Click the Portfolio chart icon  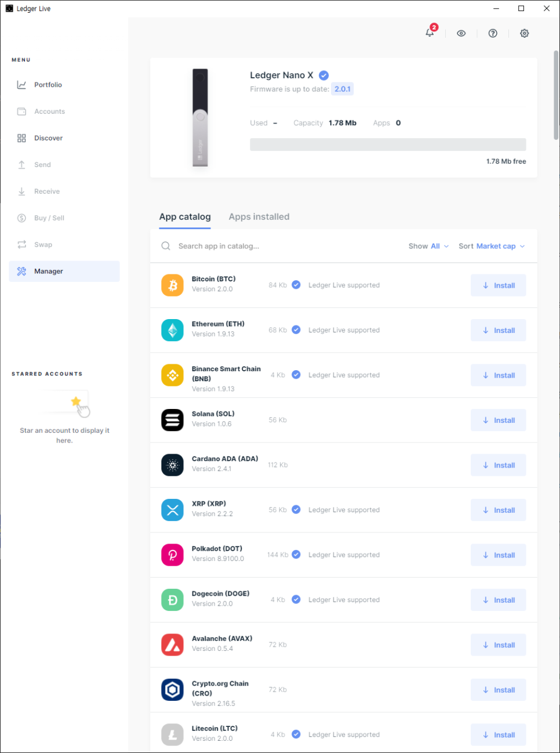tap(21, 85)
